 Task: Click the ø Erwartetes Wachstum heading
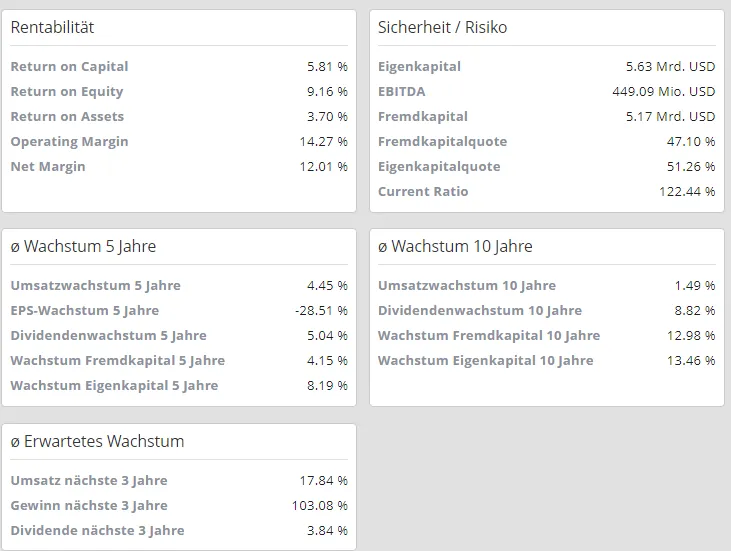(97, 441)
